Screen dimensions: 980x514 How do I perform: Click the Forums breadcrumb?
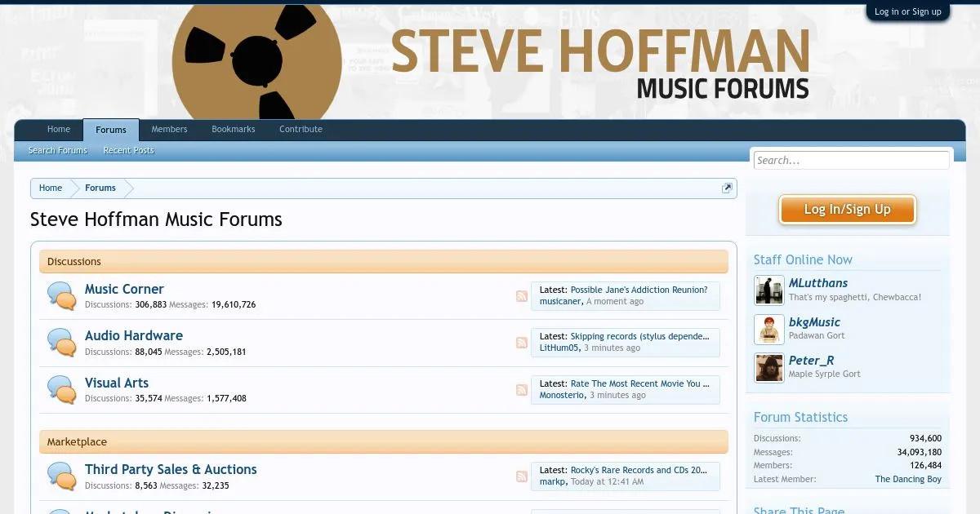[100, 188]
